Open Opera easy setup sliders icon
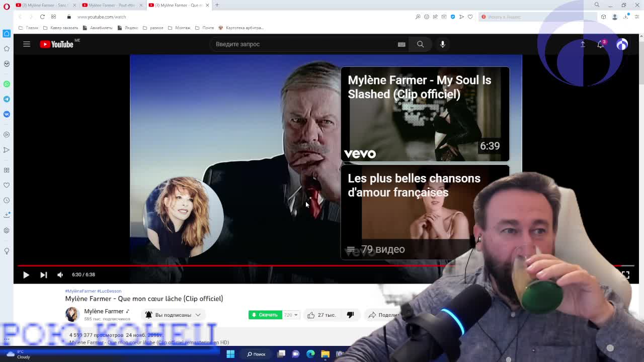Screen dimensions: 644x362 pos(636,17)
